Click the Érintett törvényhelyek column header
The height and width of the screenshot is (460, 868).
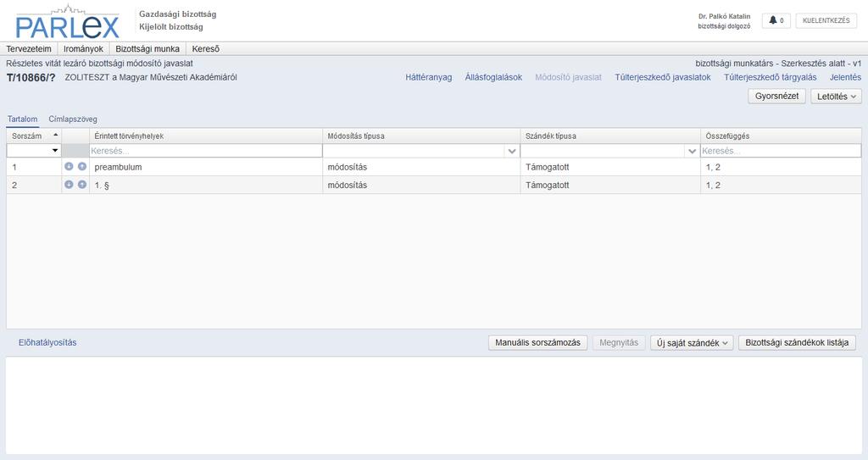(x=205, y=136)
